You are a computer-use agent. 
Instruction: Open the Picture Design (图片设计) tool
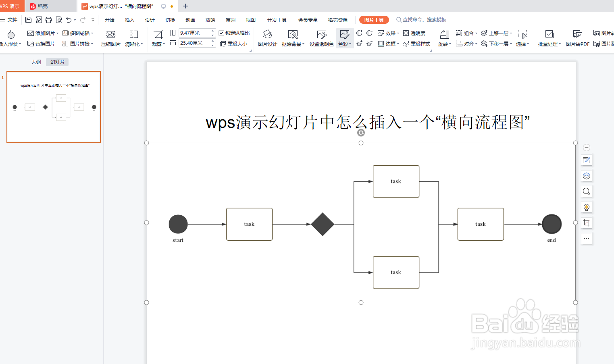(x=267, y=38)
